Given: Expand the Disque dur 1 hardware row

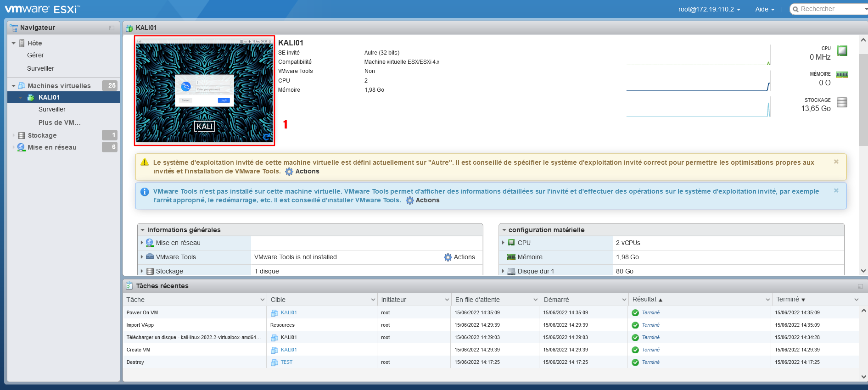Looking at the screenshot, I should [x=503, y=271].
